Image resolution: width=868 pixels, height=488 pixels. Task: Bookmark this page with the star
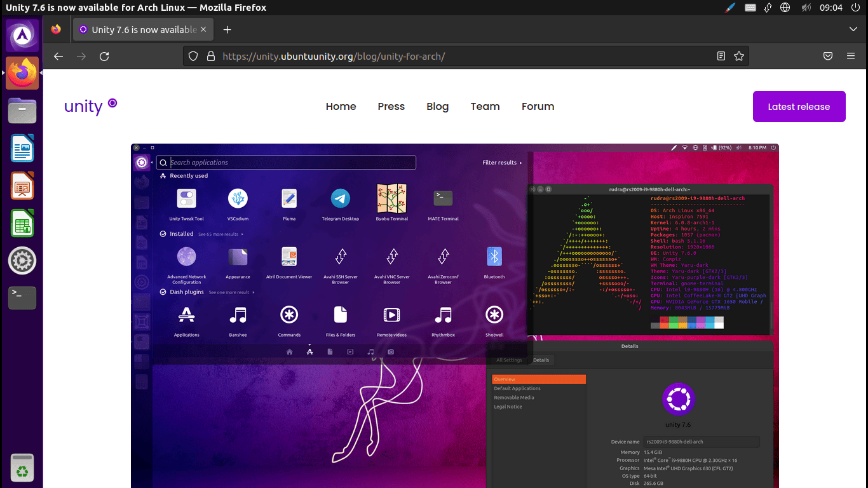point(738,56)
